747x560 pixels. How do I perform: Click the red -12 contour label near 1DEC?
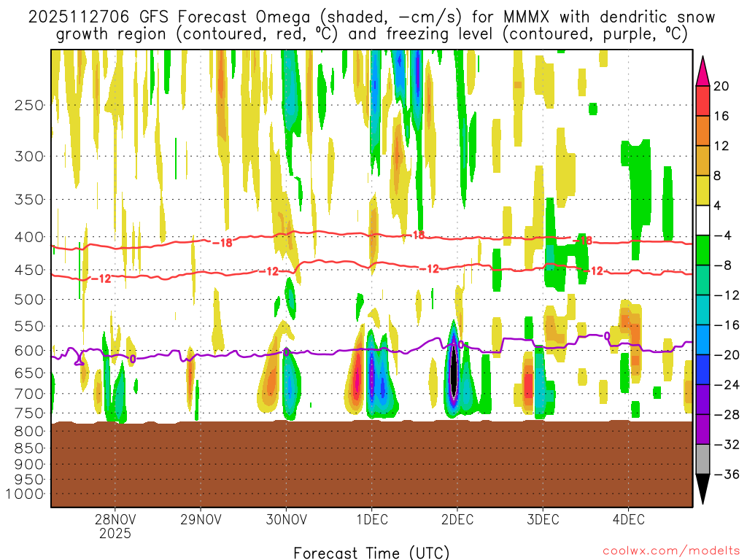coord(432,269)
